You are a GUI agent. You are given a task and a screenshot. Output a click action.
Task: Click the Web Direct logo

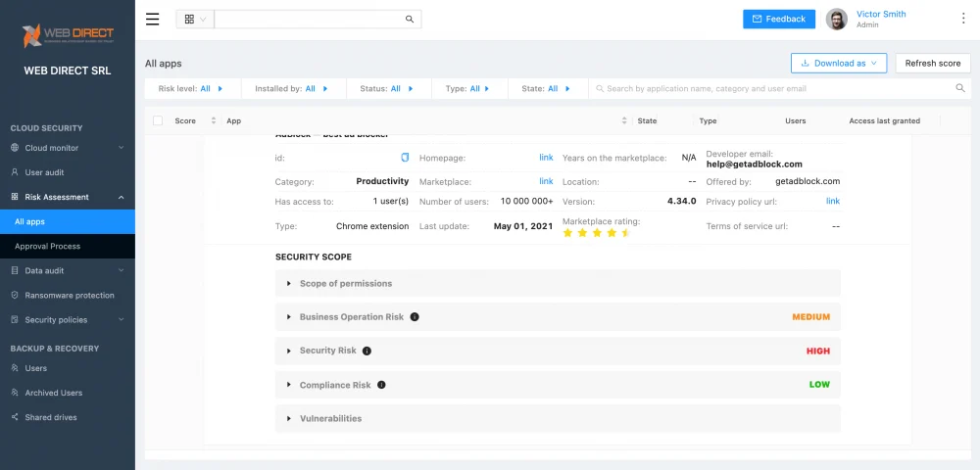click(x=68, y=36)
